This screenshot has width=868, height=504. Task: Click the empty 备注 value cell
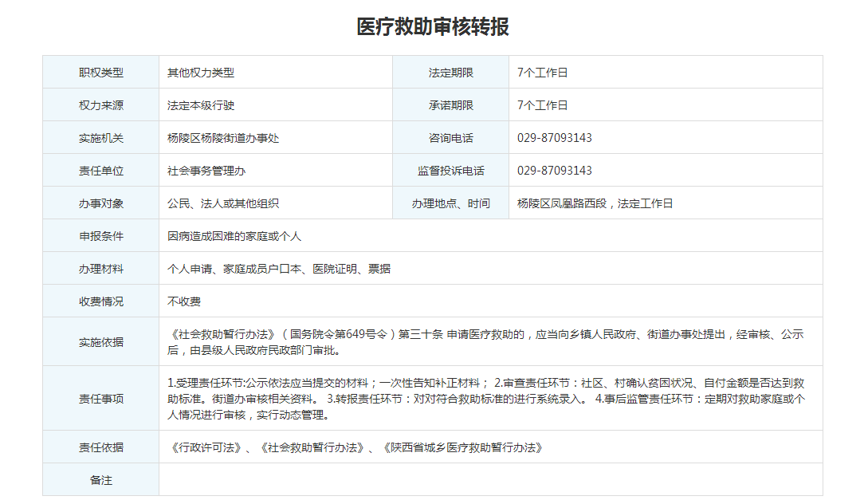(x=490, y=480)
